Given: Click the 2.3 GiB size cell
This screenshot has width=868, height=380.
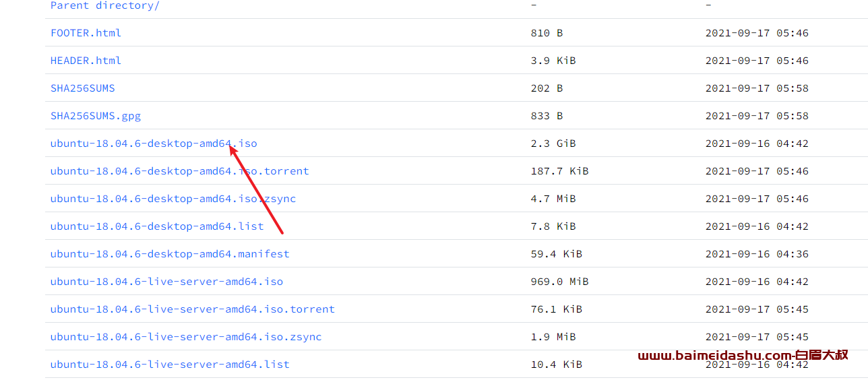Looking at the screenshot, I should (x=553, y=144).
